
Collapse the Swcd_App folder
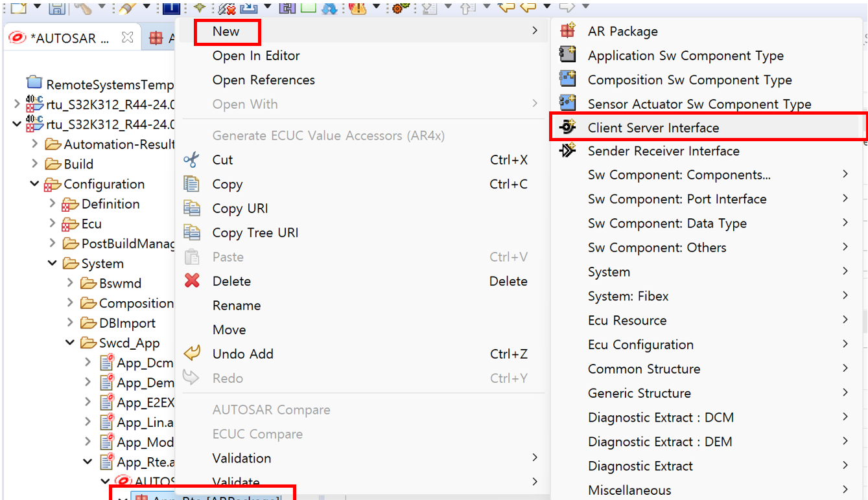[71, 343]
